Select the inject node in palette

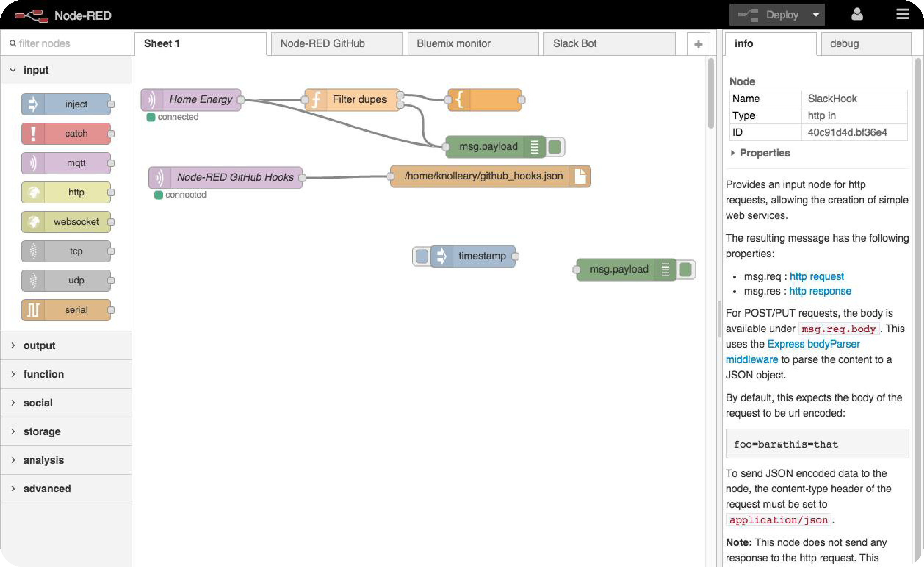(x=66, y=104)
